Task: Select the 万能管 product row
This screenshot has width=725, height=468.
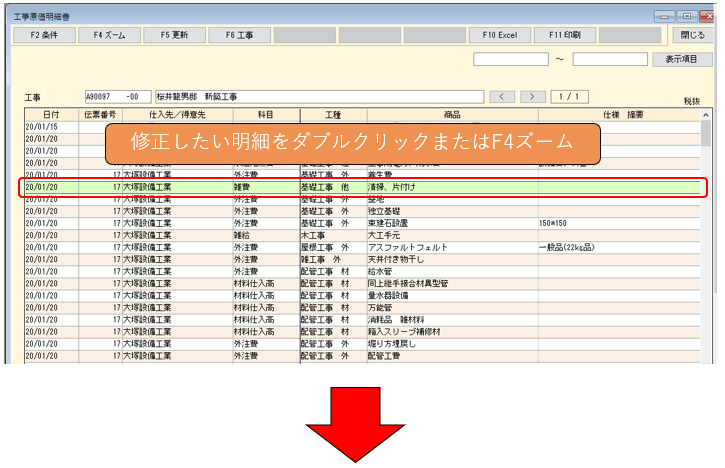Action: tap(363, 308)
